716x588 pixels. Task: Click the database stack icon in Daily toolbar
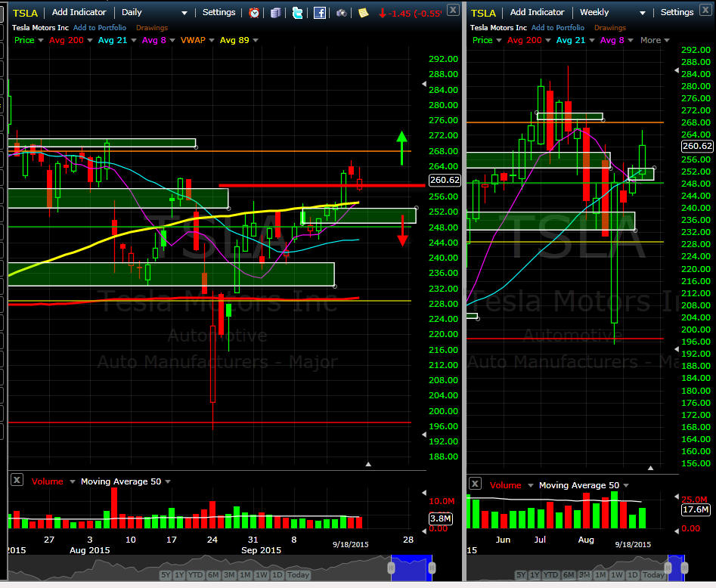tap(275, 13)
